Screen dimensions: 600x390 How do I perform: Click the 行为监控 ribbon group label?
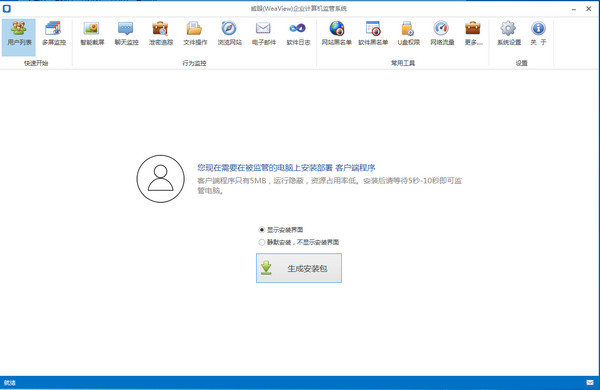[x=194, y=63]
